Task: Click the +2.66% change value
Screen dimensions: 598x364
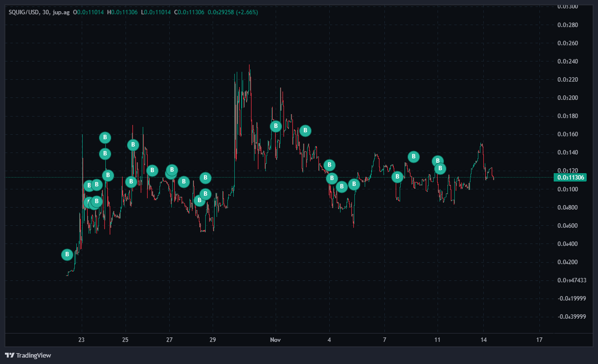Action: [x=247, y=12]
